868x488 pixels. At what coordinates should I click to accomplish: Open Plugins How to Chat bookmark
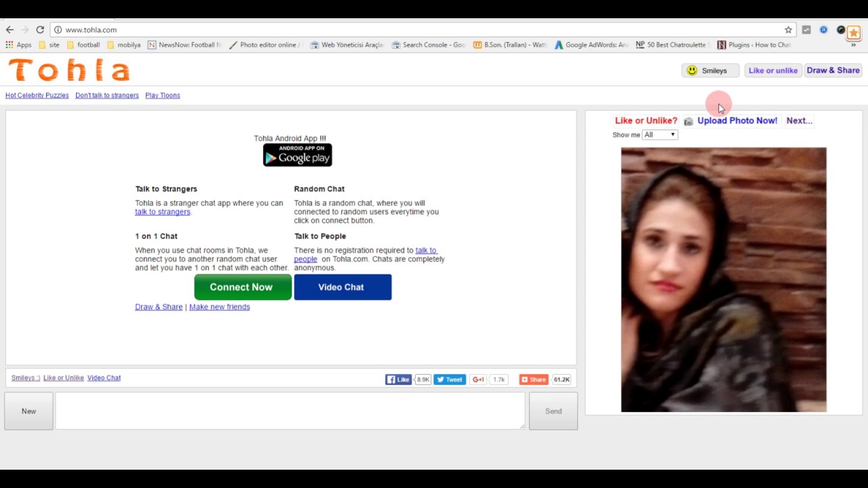(754, 45)
